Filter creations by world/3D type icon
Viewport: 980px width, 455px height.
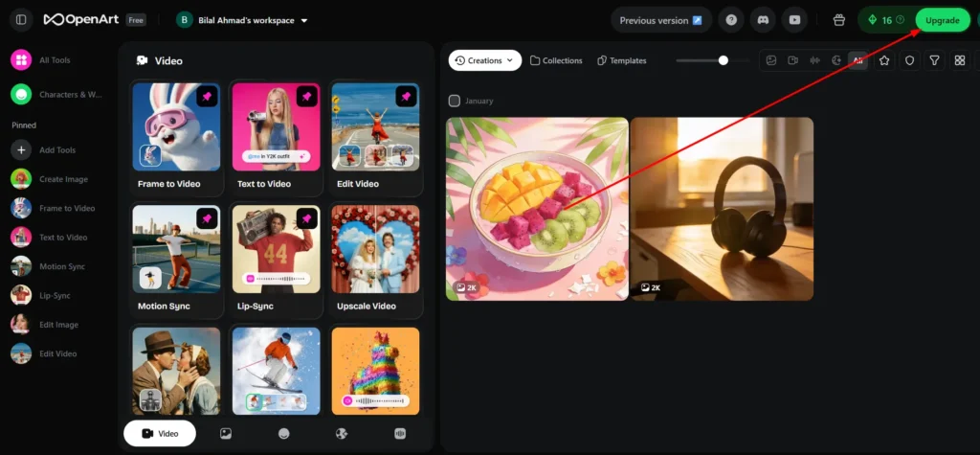836,60
